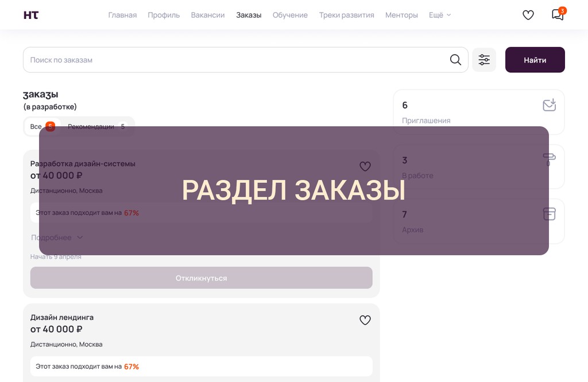This screenshot has height=382, width=588.
Task: Favorite the Дизайн лендинга order heart
Action: (x=365, y=320)
